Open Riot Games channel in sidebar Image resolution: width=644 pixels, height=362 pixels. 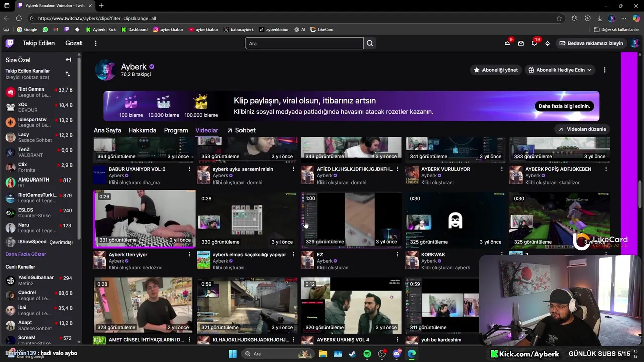[x=40, y=92]
